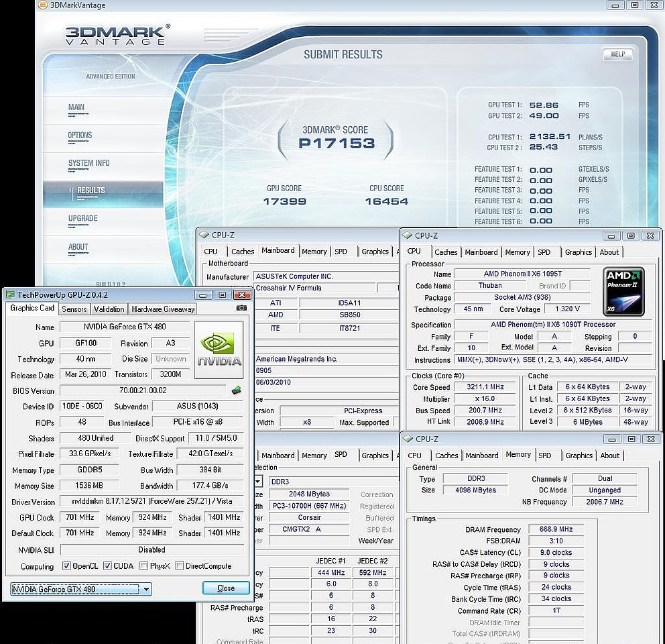665x644 pixels.
Task: Open SPD tab in CPU-Z processor window
Action: pos(544,252)
